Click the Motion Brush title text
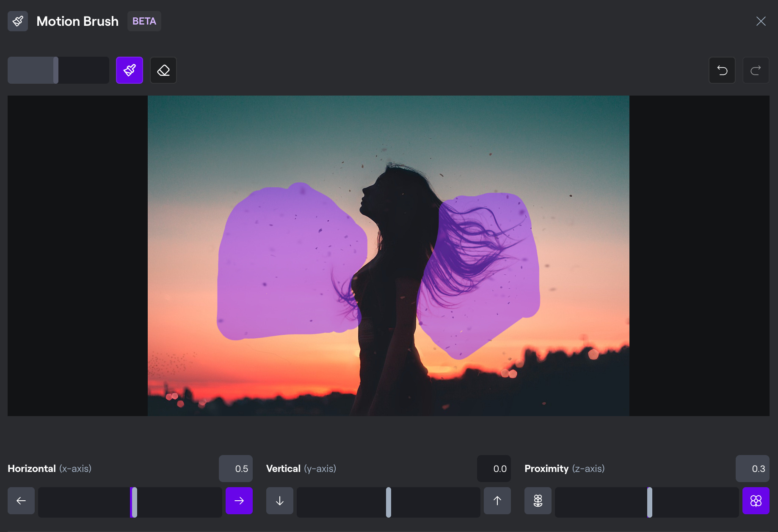778x532 pixels. point(77,21)
